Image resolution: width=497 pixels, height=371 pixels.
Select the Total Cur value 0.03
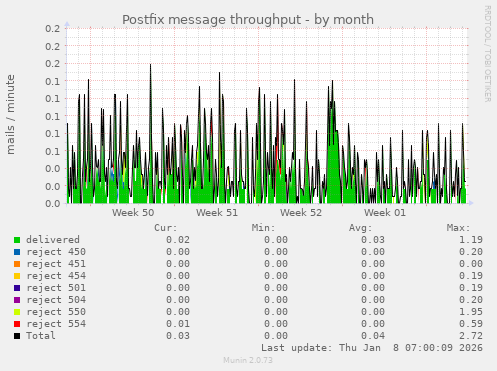178,336
